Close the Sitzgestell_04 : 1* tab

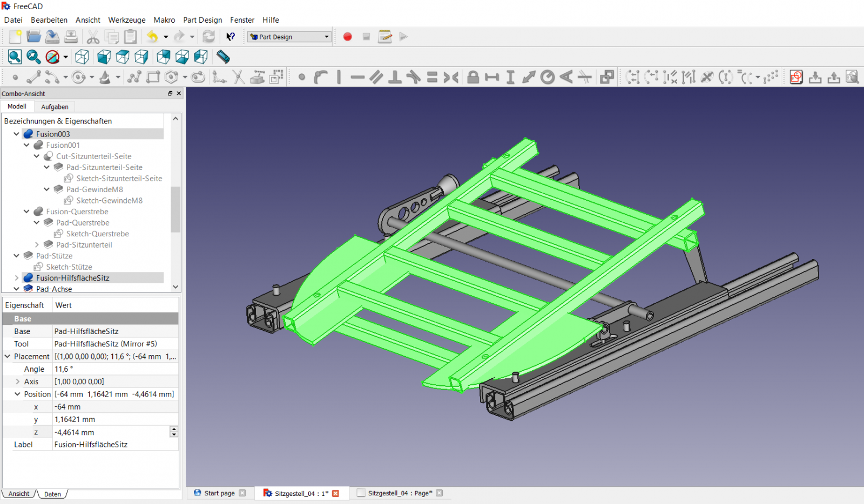pos(336,493)
